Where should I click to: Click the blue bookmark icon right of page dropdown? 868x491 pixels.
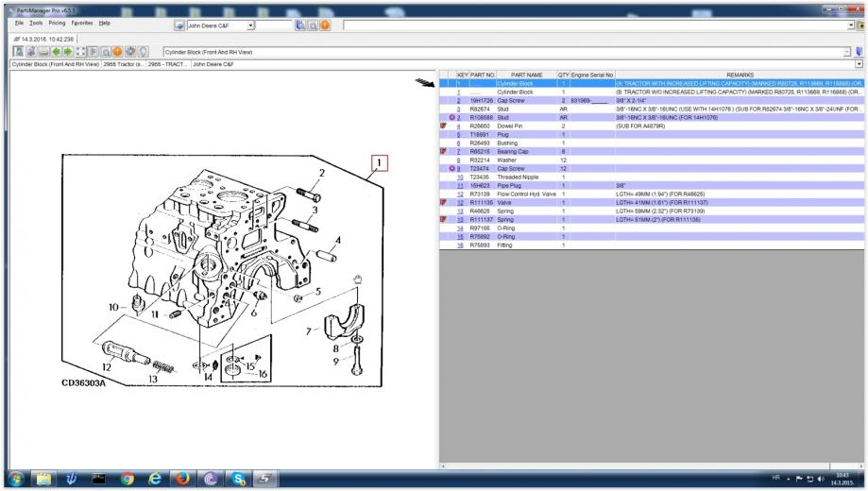tap(859, 52)
